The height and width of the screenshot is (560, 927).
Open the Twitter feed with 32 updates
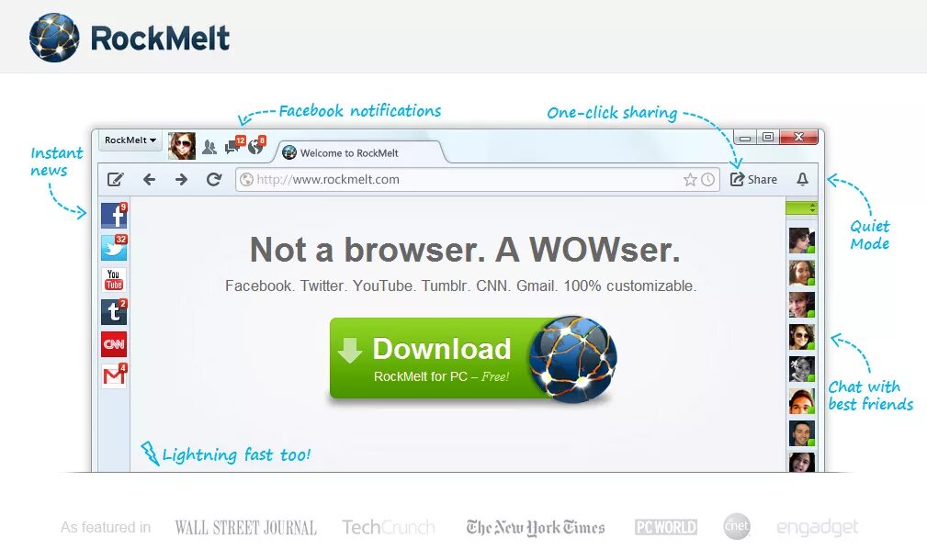(x=114, y=248)
